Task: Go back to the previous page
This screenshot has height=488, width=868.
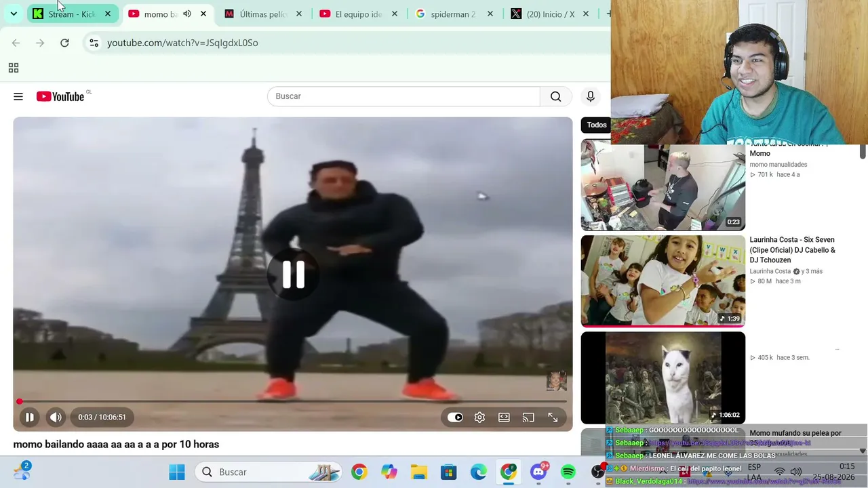Action: 16,43
